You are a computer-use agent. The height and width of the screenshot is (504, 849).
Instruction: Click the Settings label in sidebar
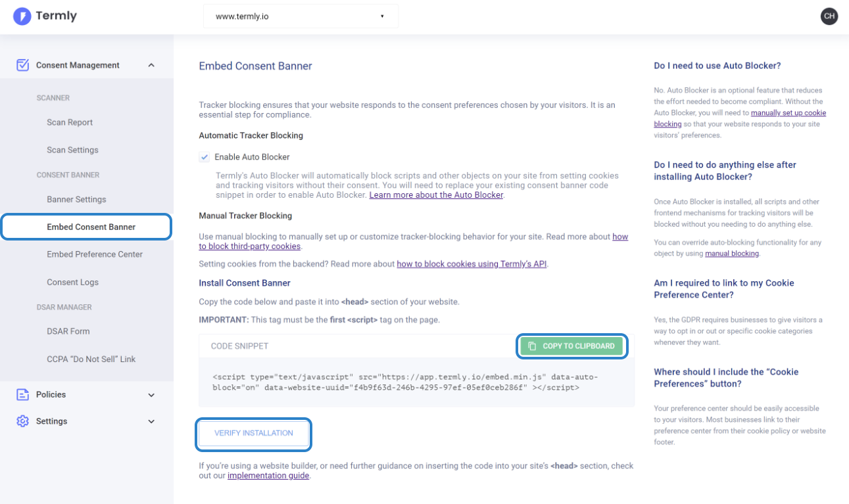[x=51, y=421]
